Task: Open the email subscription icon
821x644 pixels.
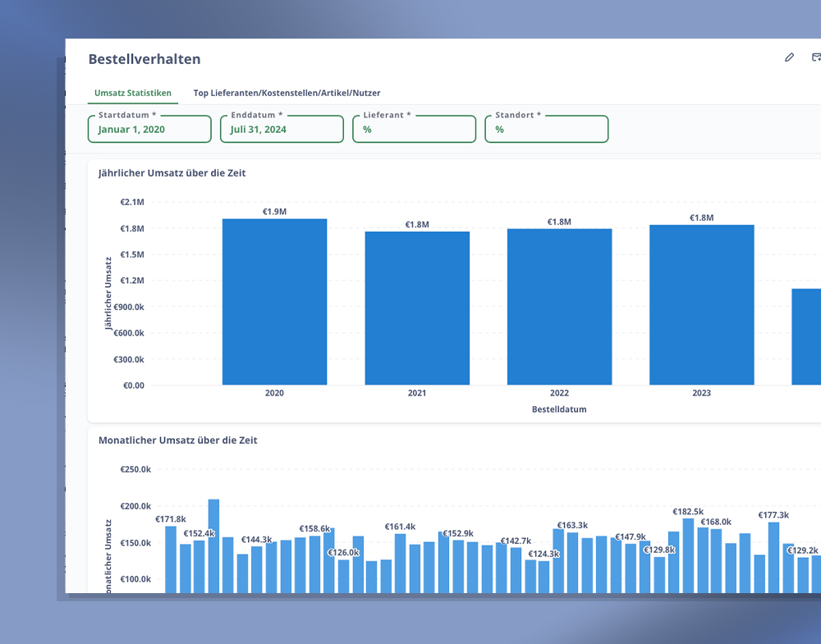Action: point(815,57)
